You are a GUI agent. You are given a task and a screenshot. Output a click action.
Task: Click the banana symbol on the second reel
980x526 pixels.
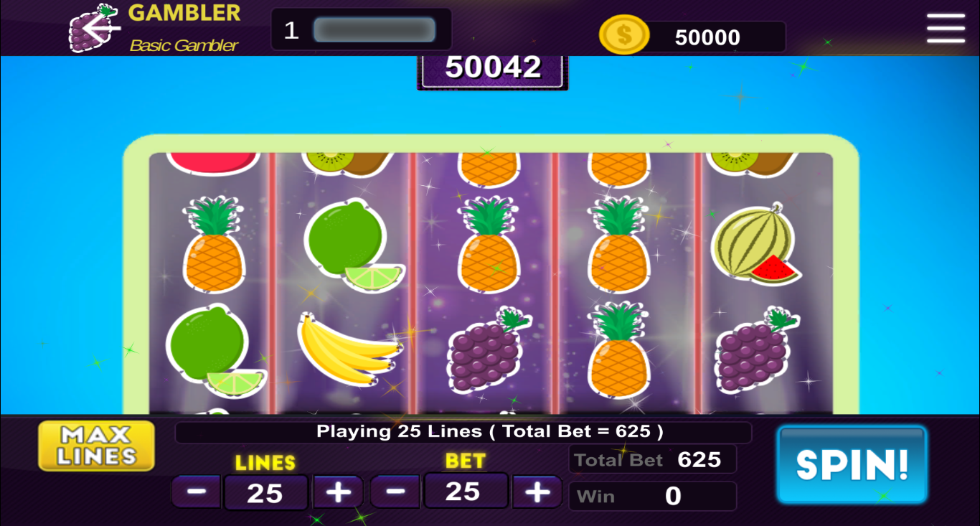pyautogui.click(x=350, y=349)
